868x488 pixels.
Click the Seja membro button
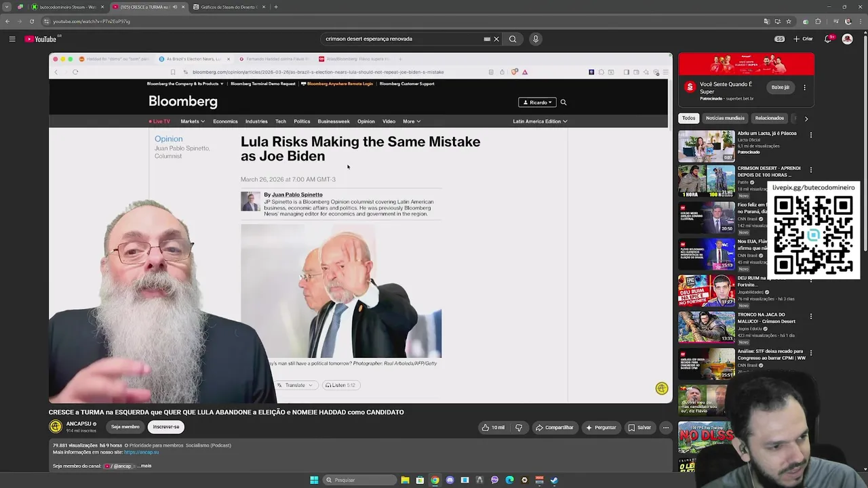coord(125,427)
